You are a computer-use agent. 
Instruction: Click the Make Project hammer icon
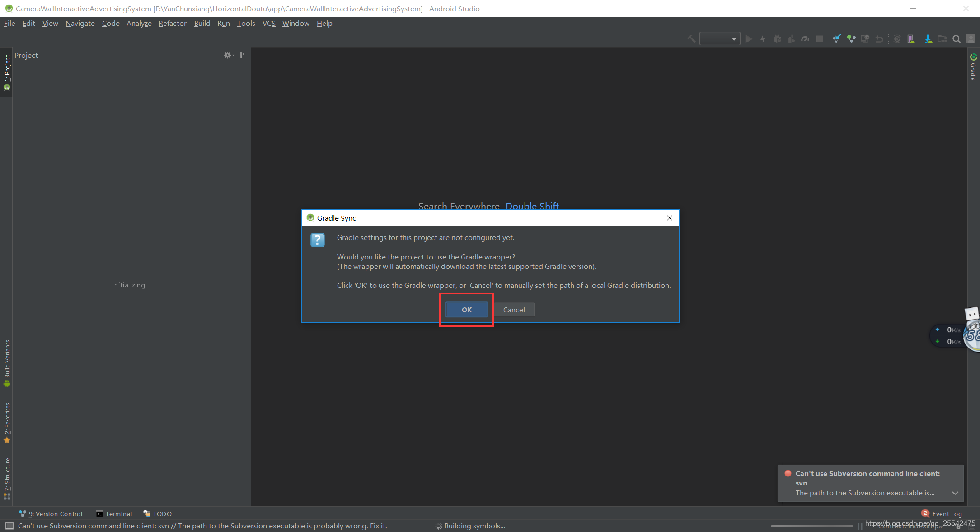point(691,39)
